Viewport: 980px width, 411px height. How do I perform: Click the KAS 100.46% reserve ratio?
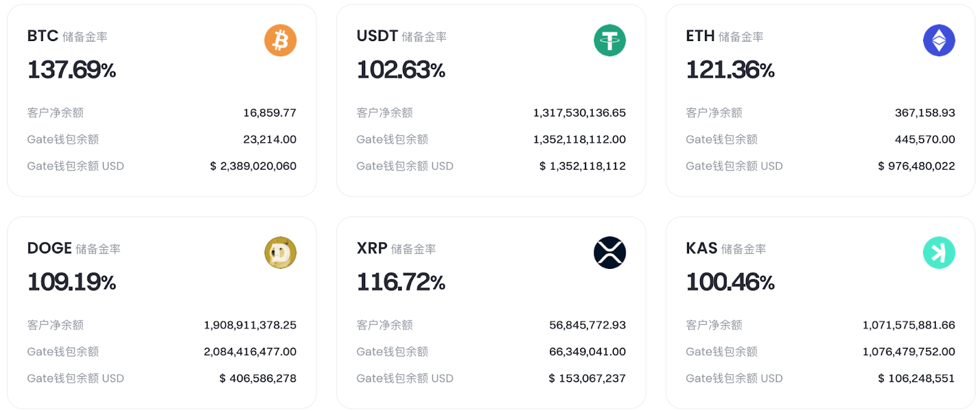pos(730,282)
